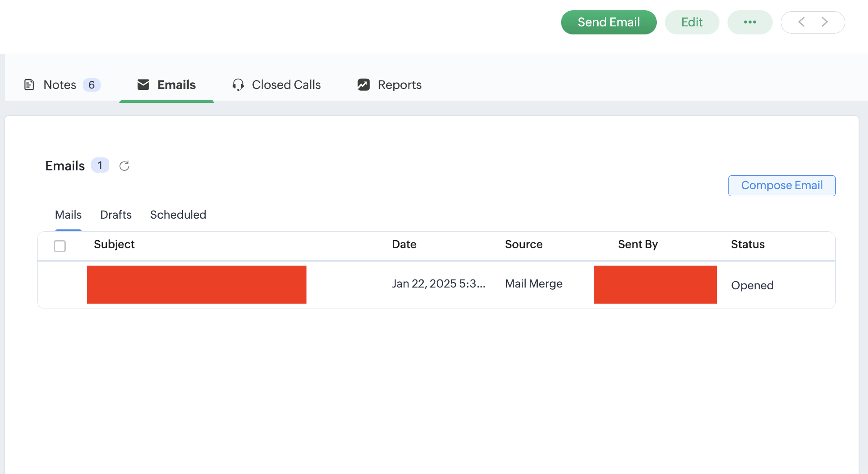
Task: Click the Source column header
Action: point(523,244)
